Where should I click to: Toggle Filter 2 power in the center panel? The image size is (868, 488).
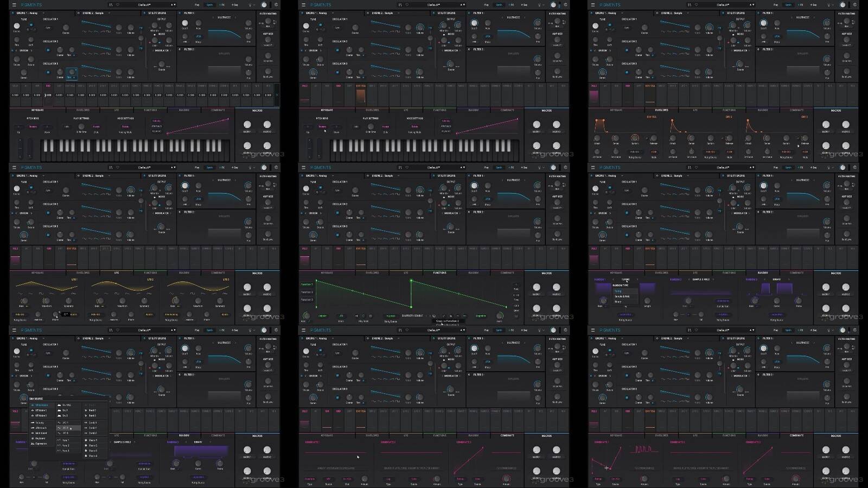point(469,212)
